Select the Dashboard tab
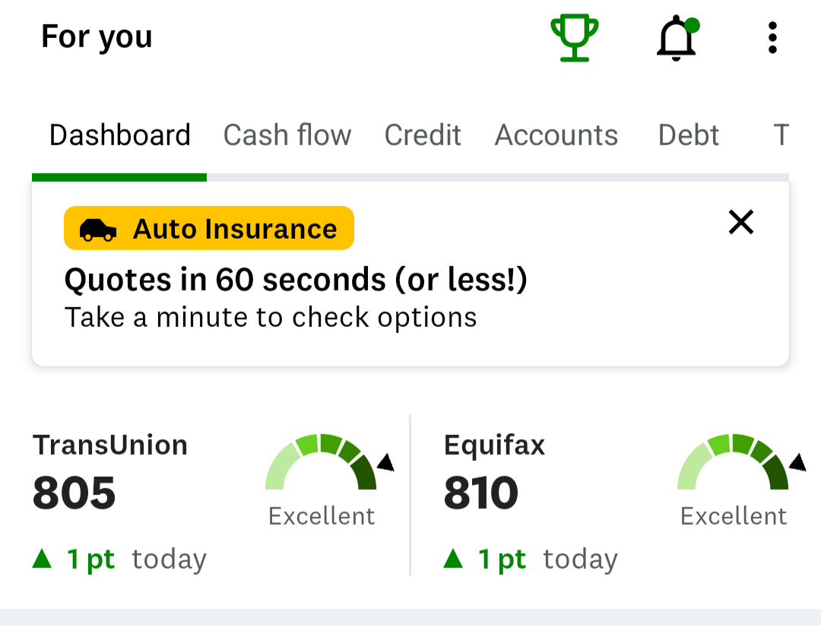 point(119,135)
